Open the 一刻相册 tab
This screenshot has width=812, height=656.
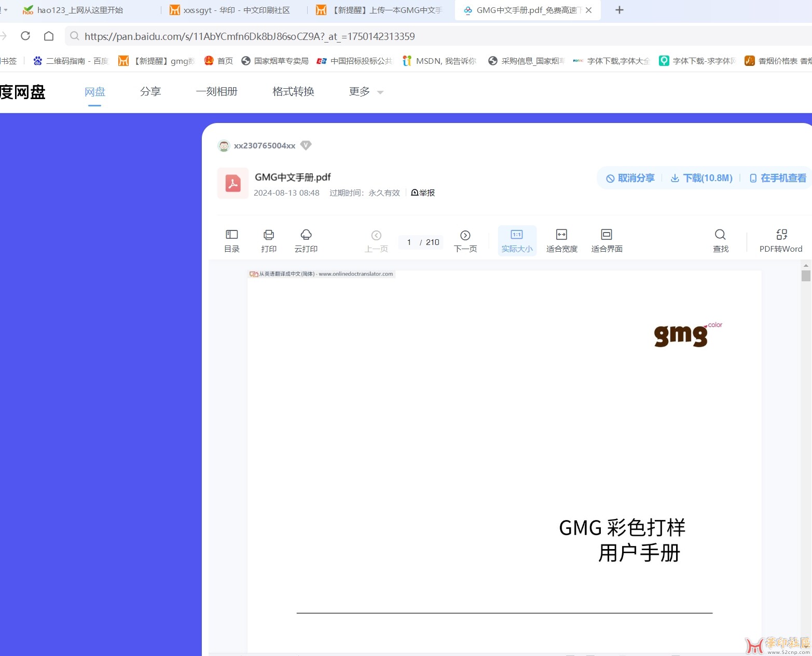(x=217, y=92)
